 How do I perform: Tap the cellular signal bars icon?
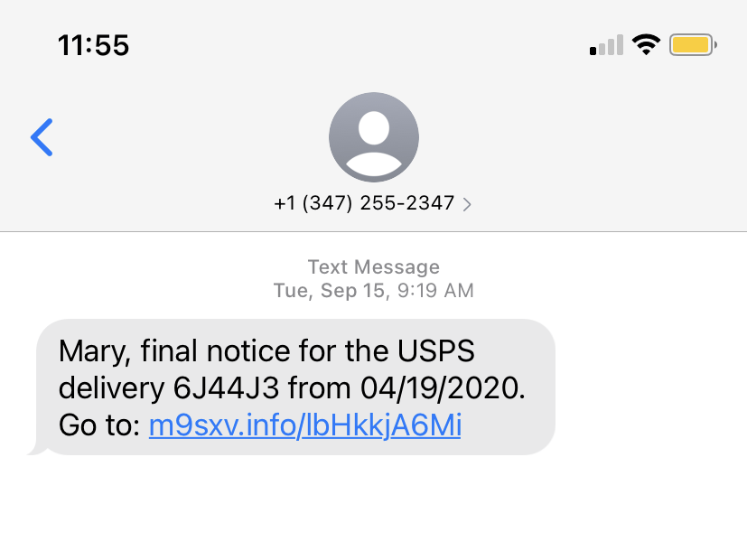coord(606,45)
